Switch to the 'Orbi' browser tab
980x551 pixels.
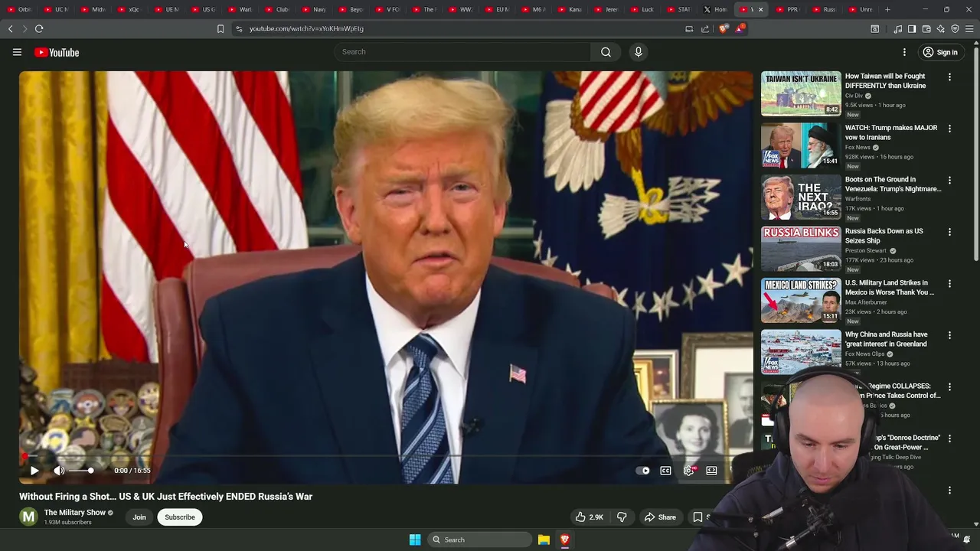click(x=20, y=9)
